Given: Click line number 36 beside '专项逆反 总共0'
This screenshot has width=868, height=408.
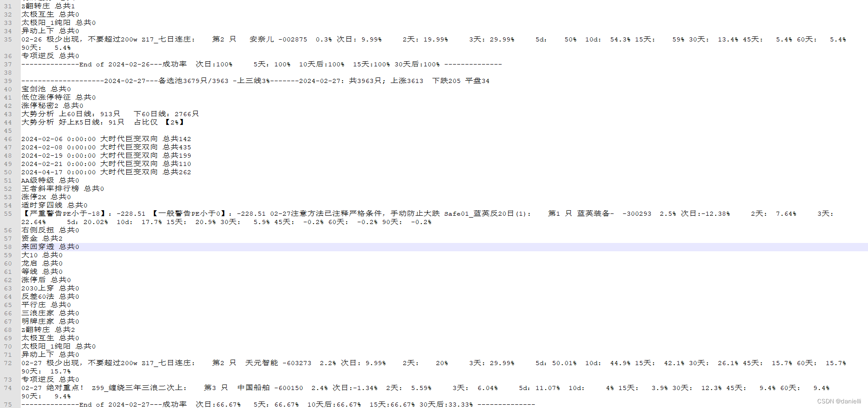Looking at the screenshot, I should 8,56.
